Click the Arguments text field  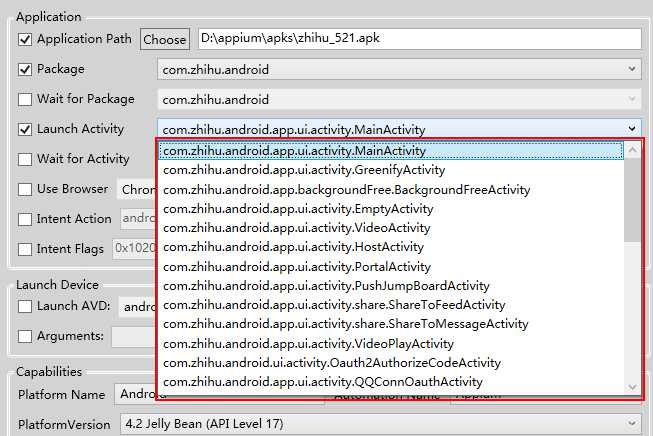(x=133, y=336)
